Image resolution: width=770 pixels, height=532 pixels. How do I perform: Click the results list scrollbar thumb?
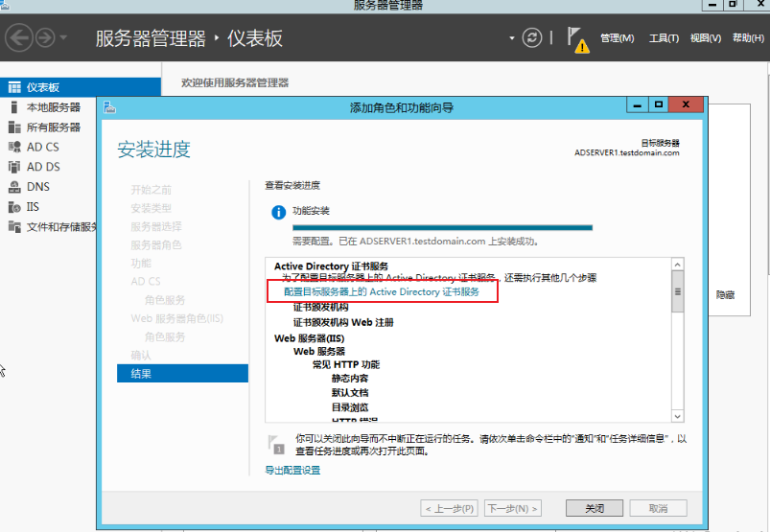678,291
